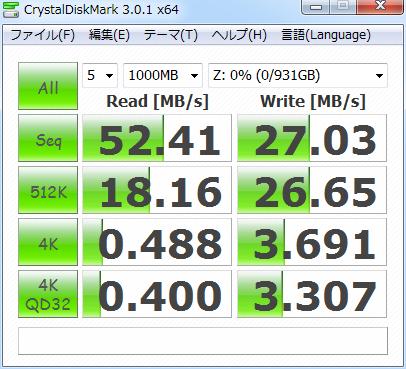Select the 512K write result 26.65

[312, 190]
